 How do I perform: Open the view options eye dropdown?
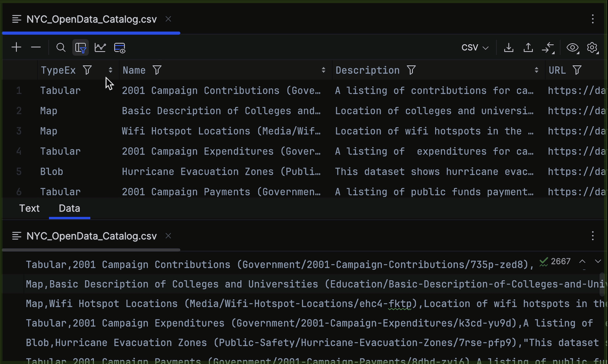573,48
